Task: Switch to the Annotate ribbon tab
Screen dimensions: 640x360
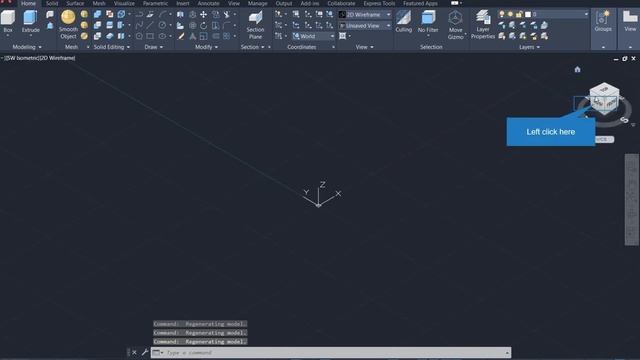Action: click(209, 3)
